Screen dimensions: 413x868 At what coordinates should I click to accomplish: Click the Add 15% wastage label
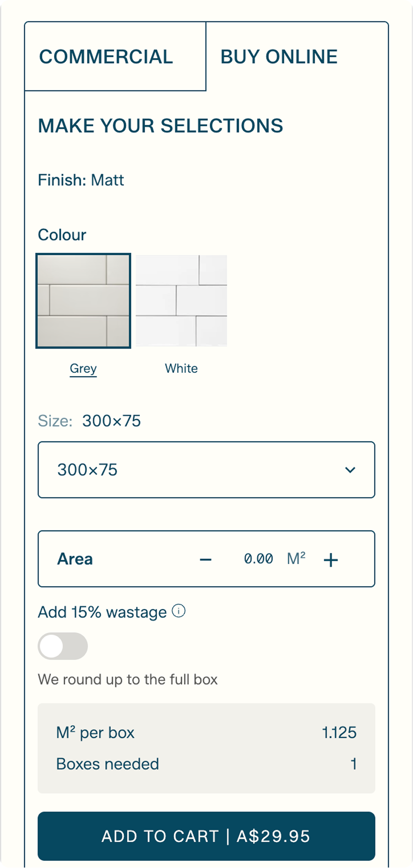coord(102,612)
